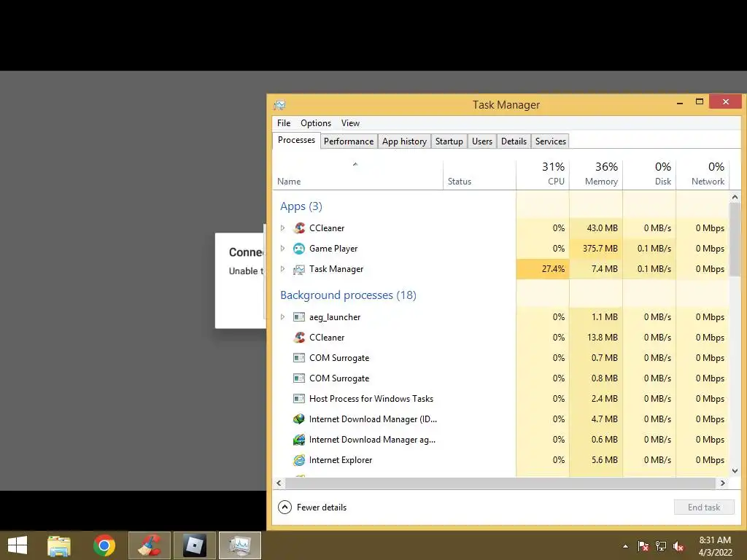Select the first COM Surrogate 0.7 MB row
Screen dimensions: 747x560
[500, 358]
